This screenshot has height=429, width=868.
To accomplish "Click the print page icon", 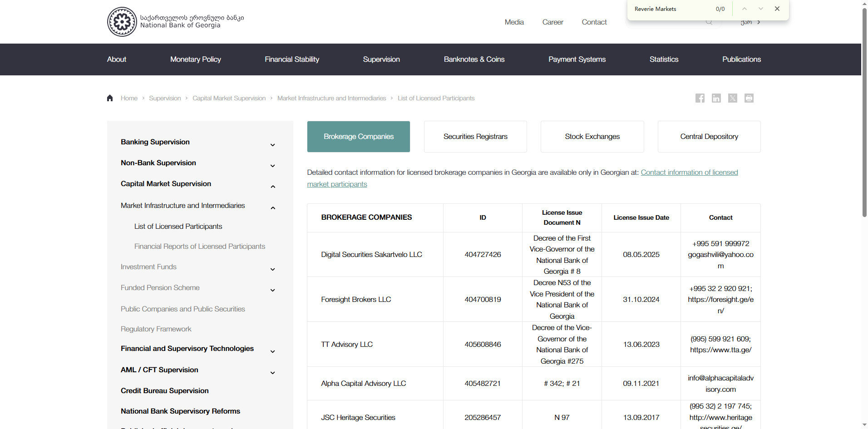I will pyautogui.click(x=749, y=98).
